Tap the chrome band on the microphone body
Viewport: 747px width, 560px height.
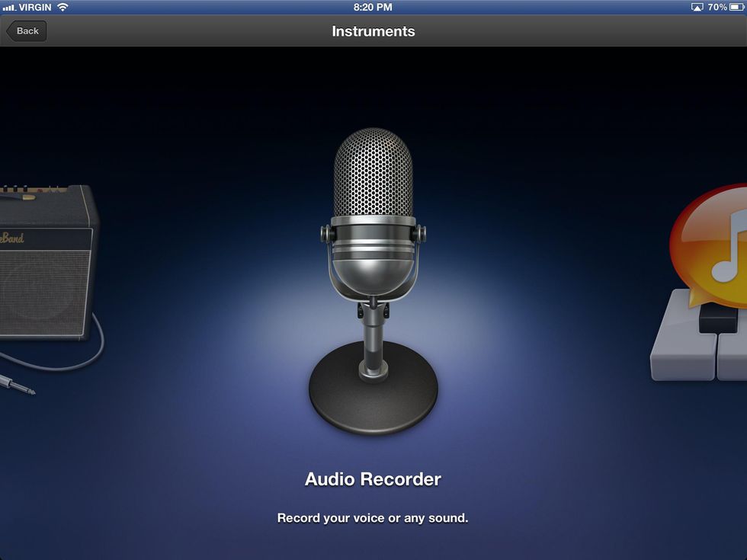[373, 242]
